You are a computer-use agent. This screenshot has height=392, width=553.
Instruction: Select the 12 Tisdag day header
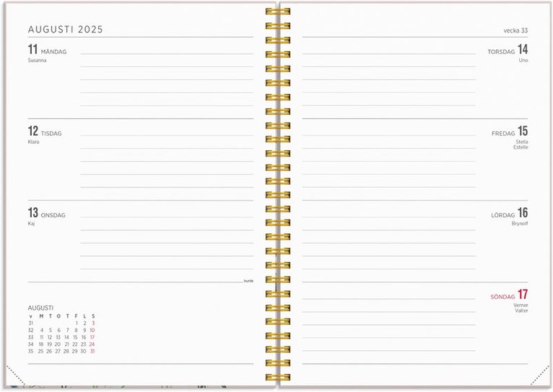(45, 132)
